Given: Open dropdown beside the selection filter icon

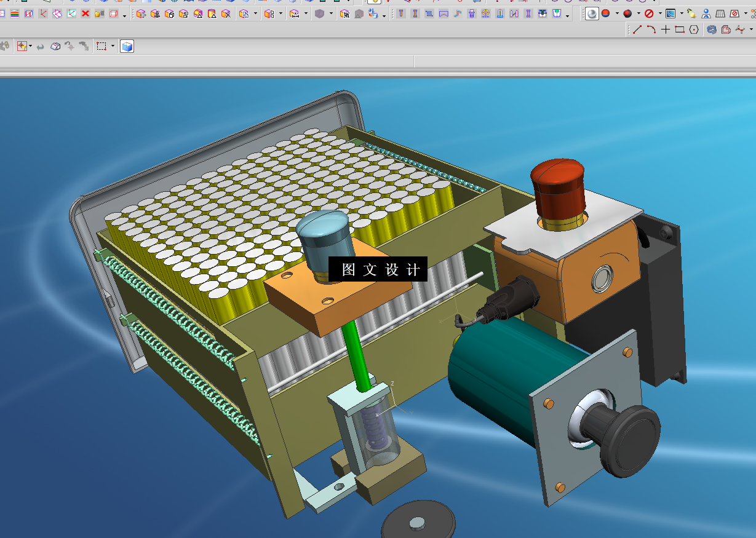Looking at the screenshot, I should tap(30, 46).
